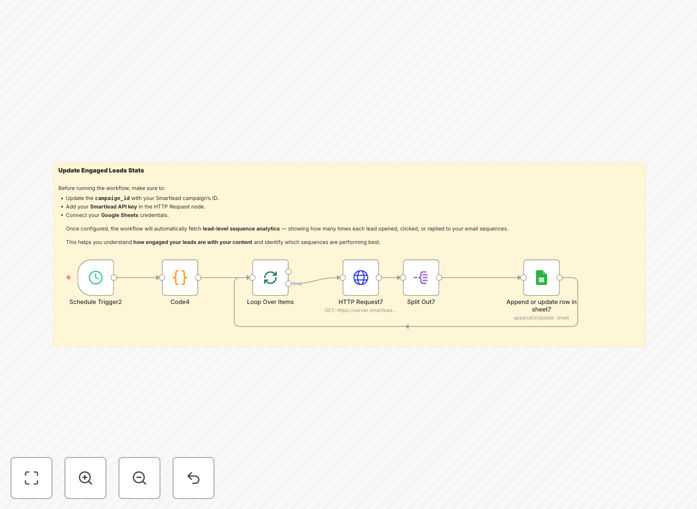Select the HTTP Request7 globe node

tap(361, 277)
